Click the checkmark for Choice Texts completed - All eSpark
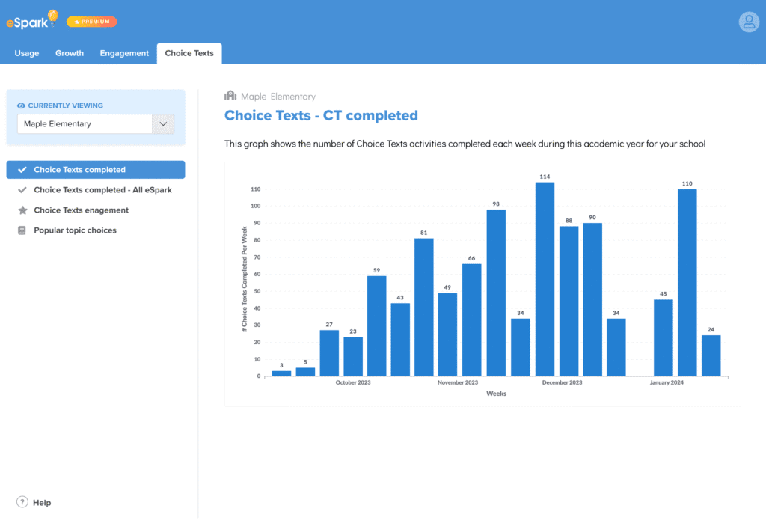The height and width of the screenshot is (532, 766). (22, 190)
